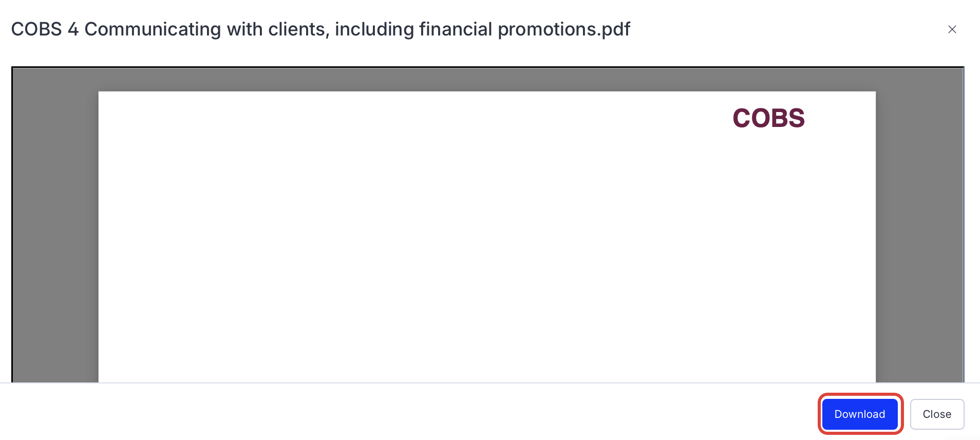The height and width of the screenshot is (440, 980).
Task: Click the word "including" in the dialog title
Action: (x=374, y=29)
